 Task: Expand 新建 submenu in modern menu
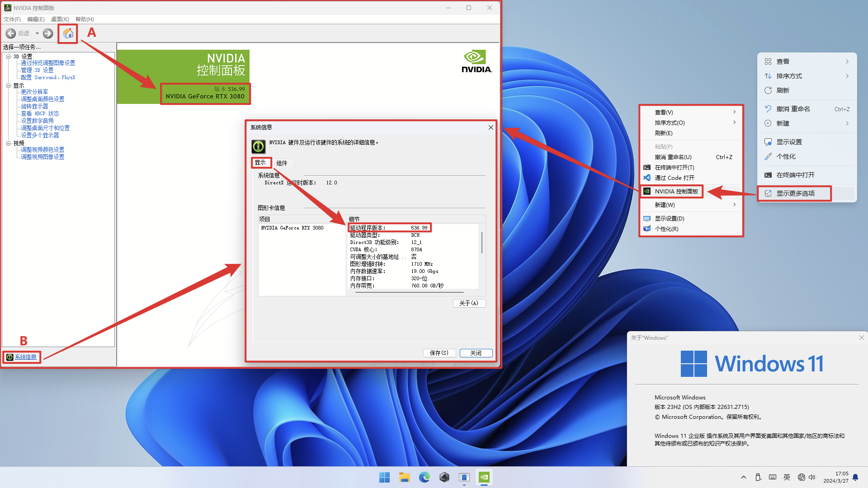pos(807,123)
